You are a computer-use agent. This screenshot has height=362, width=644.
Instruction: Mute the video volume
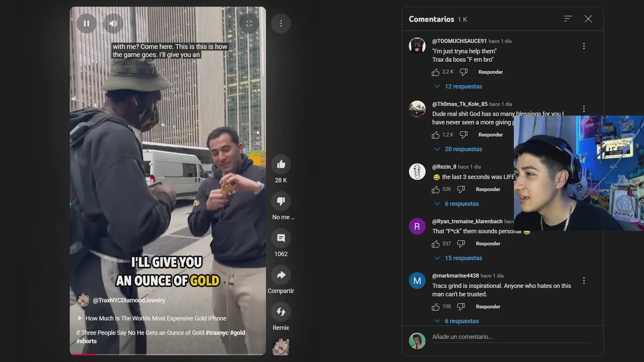[113, 23]
